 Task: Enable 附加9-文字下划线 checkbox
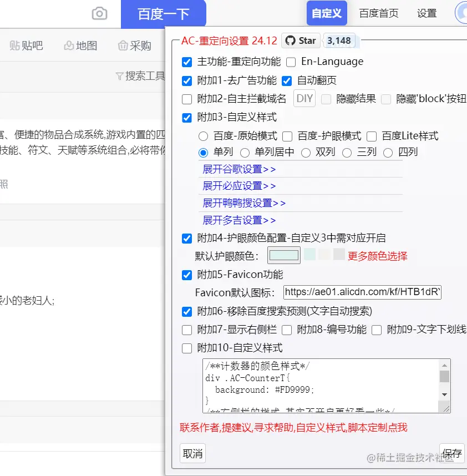coord(377,330)
